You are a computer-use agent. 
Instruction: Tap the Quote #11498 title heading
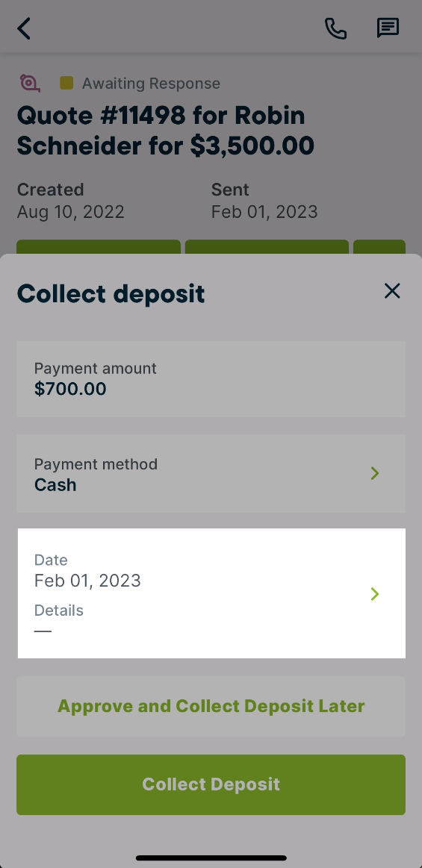[x=166, y=131]
